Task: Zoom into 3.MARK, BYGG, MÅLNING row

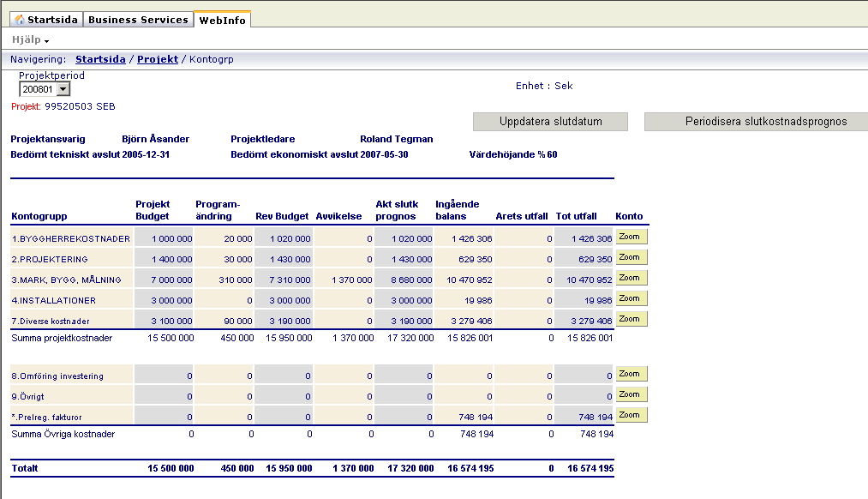Action: click(x=631, y=278)
